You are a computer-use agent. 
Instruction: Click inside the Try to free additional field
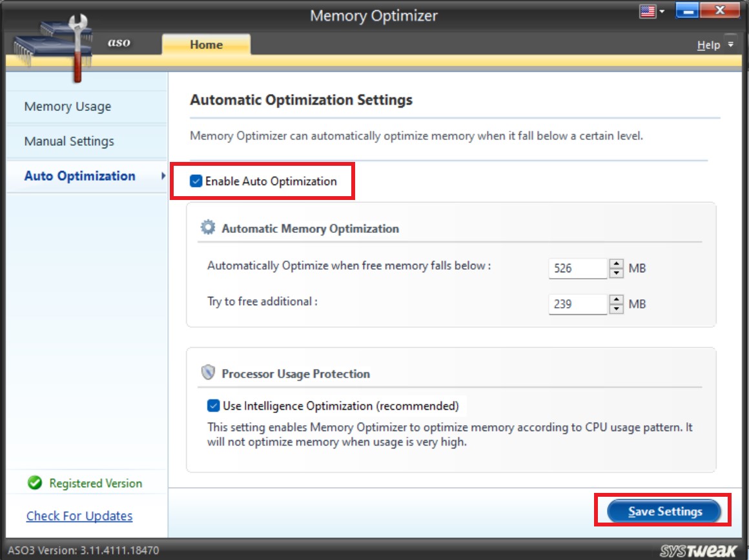[x=578, y=304]
